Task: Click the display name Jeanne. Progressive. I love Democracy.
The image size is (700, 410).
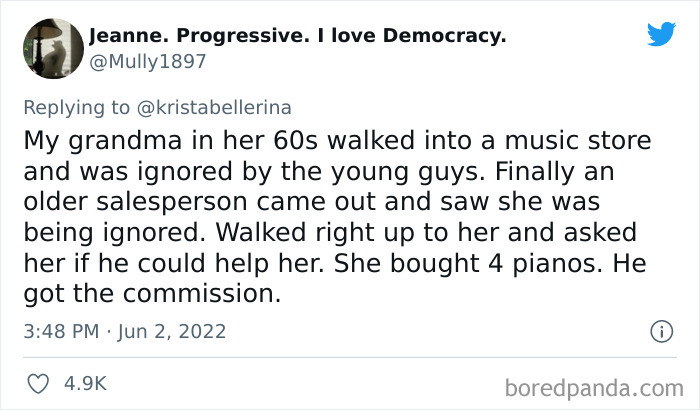Action: point(297,38)
